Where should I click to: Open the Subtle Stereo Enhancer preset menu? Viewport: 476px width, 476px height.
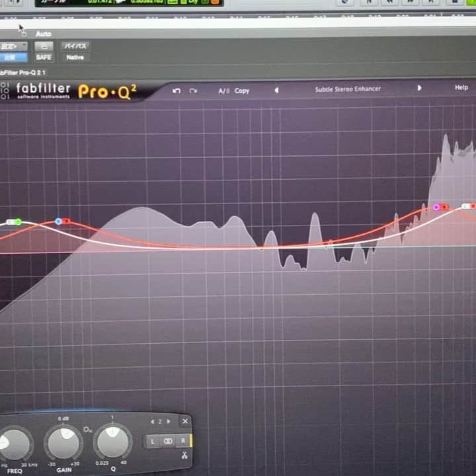[348, 89]
